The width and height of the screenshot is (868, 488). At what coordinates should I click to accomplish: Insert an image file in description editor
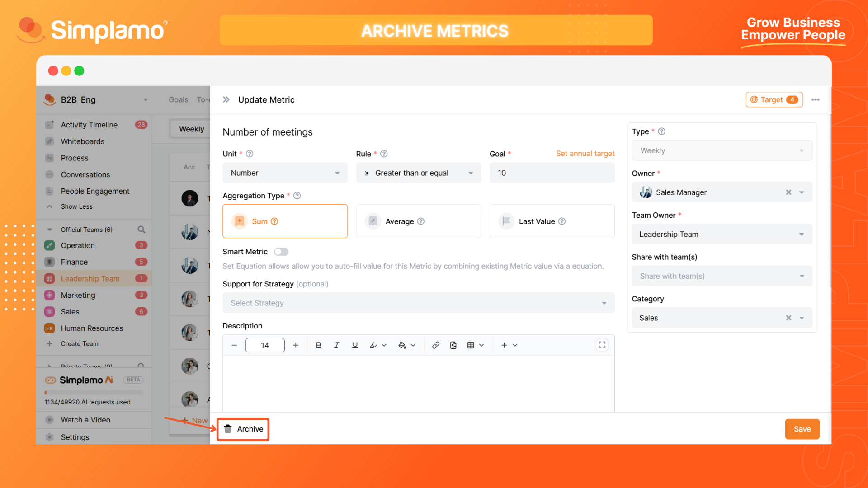click(453, 345)
